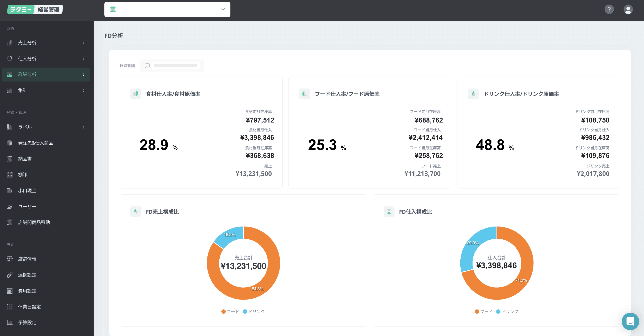Expand the 売上分析 menu chevron
This screenshot has width=644, height=336.
pos(83,43)
